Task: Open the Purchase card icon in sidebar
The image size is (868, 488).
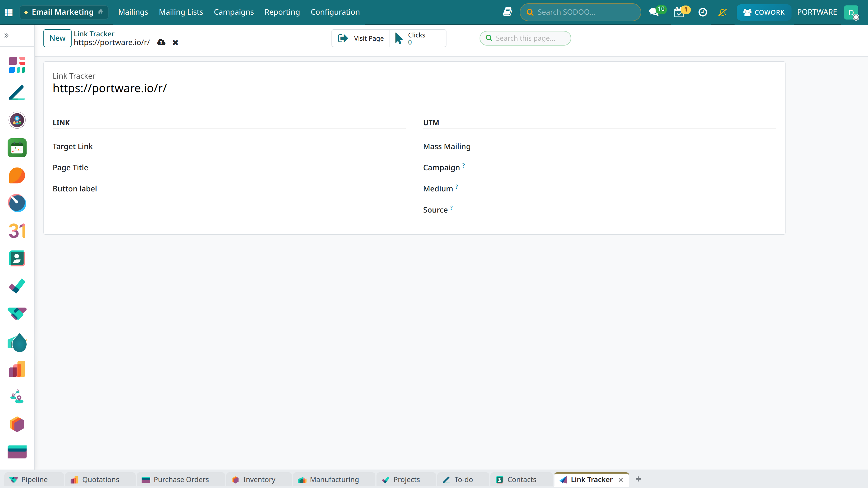Action: tap(17, 452)
